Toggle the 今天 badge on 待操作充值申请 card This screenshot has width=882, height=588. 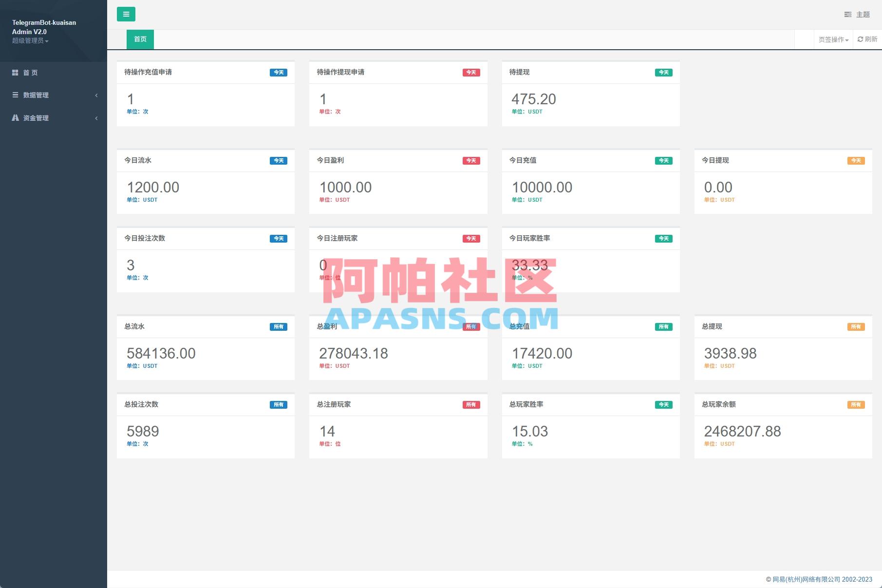click(x=278, y=72)
